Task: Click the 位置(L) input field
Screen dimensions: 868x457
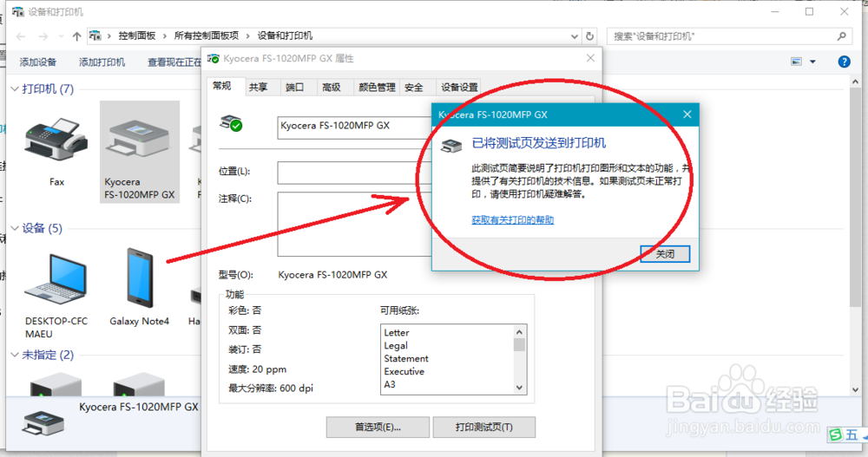Action: [354, 173]
